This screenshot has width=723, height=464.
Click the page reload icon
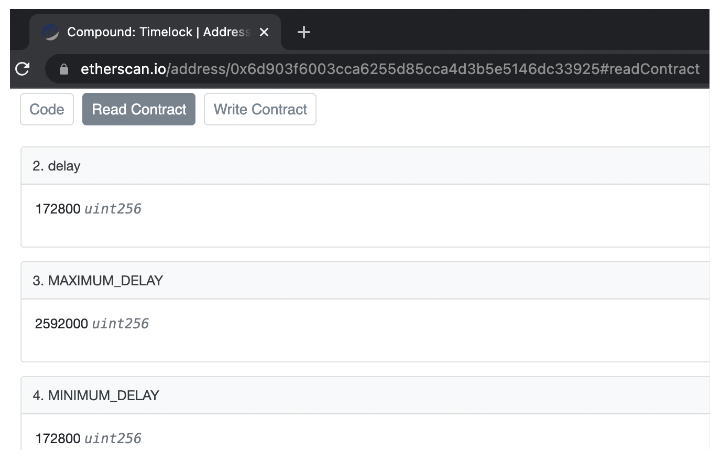(22, 69)
